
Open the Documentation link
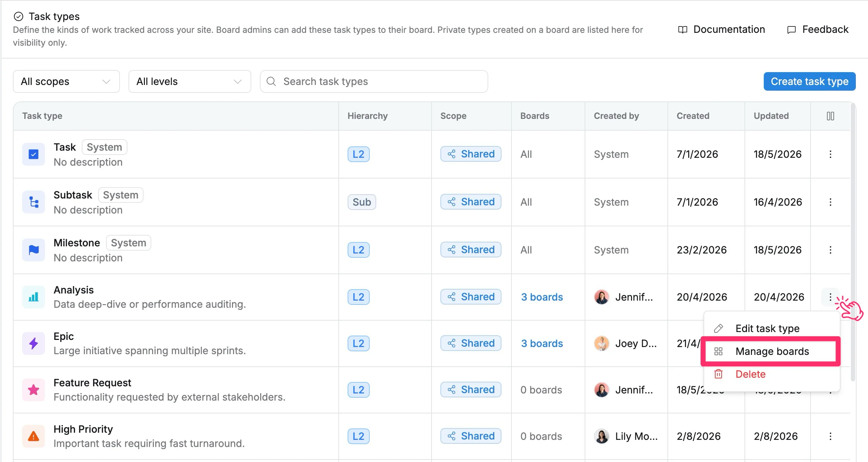721,29
